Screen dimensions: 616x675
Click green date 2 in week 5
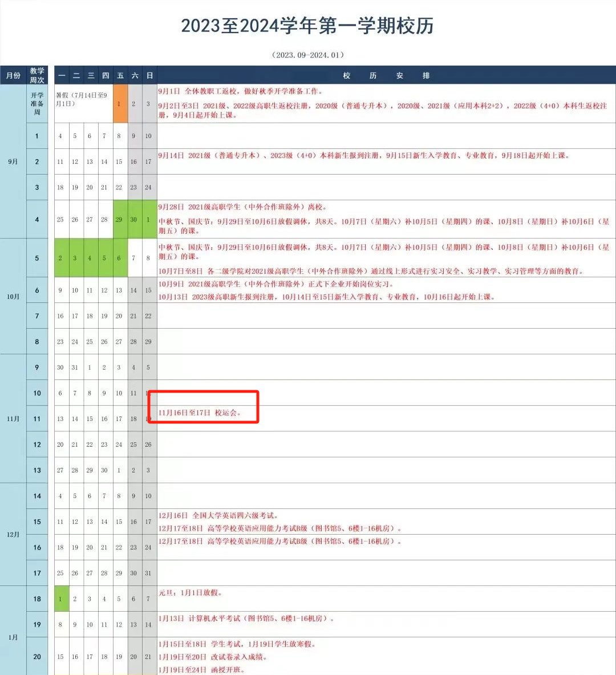point(62,258)
